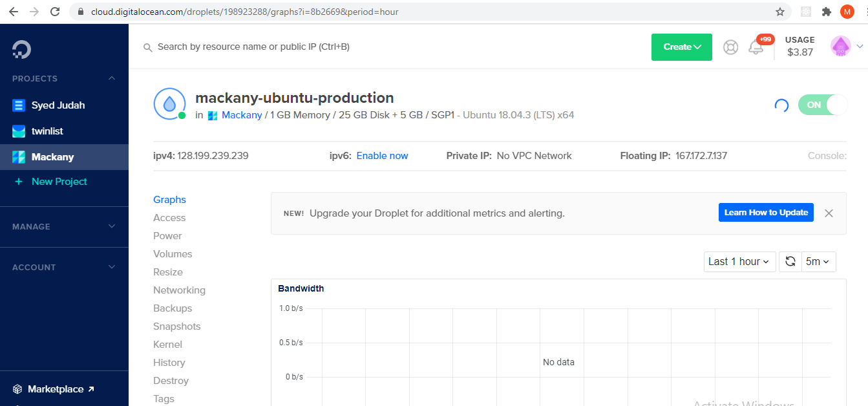Click the mackany-ubuntu-production droplet title

(x=295, y=98)
